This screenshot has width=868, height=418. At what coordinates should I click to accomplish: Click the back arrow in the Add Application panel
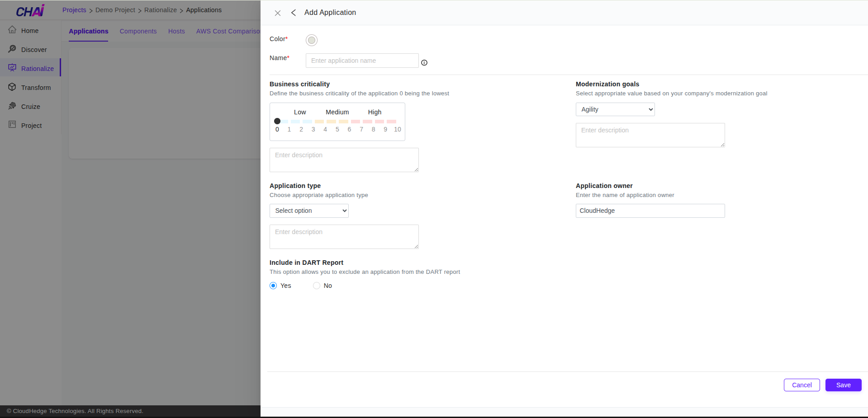coord(293,13)
